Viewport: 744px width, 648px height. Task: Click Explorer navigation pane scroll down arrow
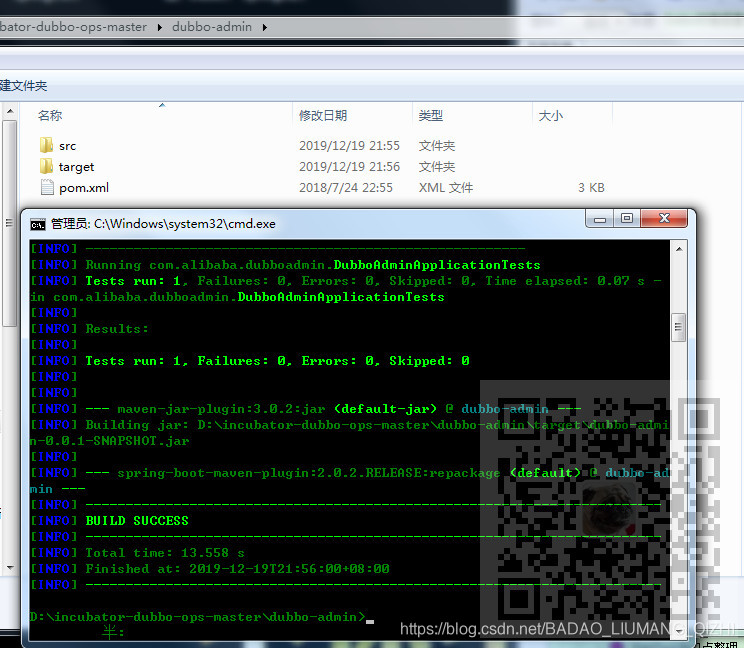click(10, 567)
